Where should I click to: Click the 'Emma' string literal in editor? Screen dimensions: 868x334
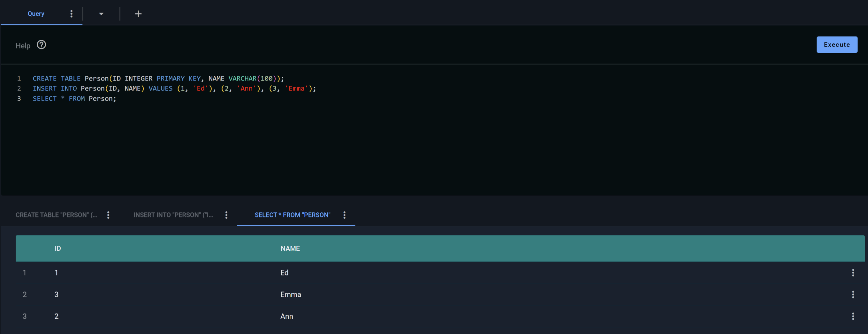(x=297, y=89)
